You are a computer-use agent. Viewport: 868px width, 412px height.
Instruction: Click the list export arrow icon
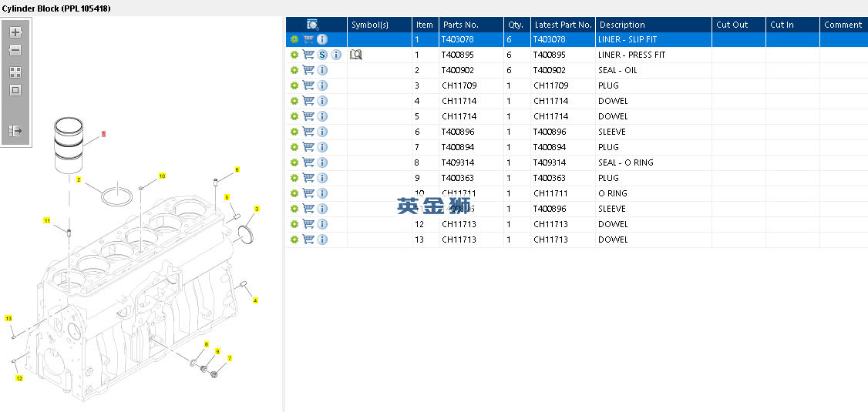15,131
